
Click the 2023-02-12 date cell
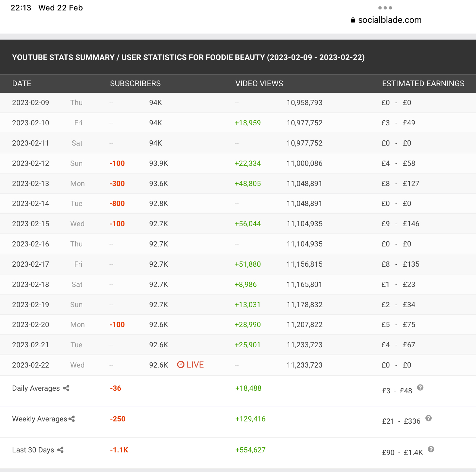(31, 163)
